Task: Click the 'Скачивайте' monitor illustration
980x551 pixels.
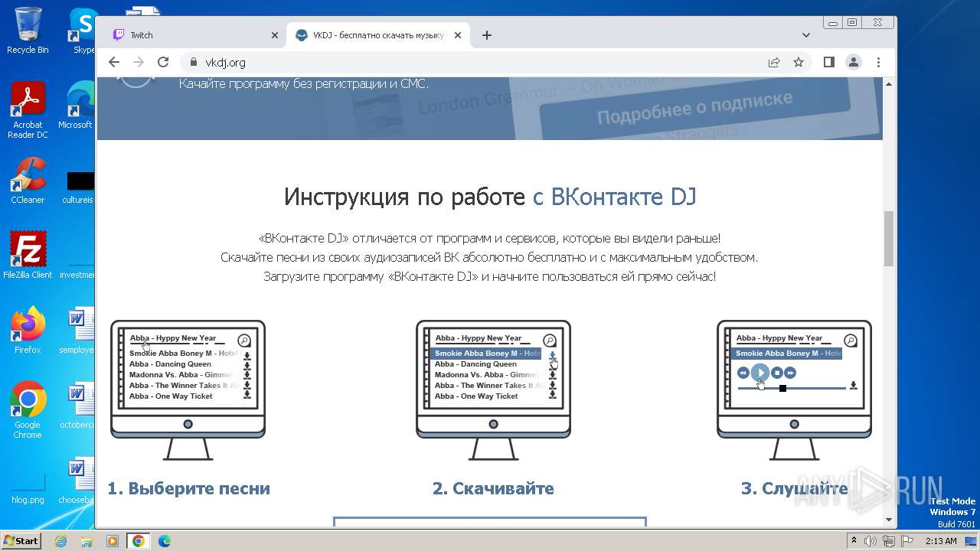Action: coord(493,390)
